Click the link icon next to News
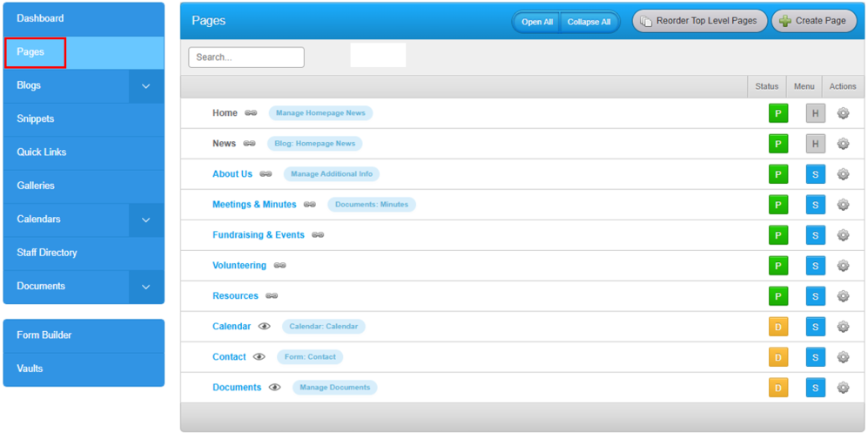The height and width of the screenshot is (433, 868). (249, 144)
